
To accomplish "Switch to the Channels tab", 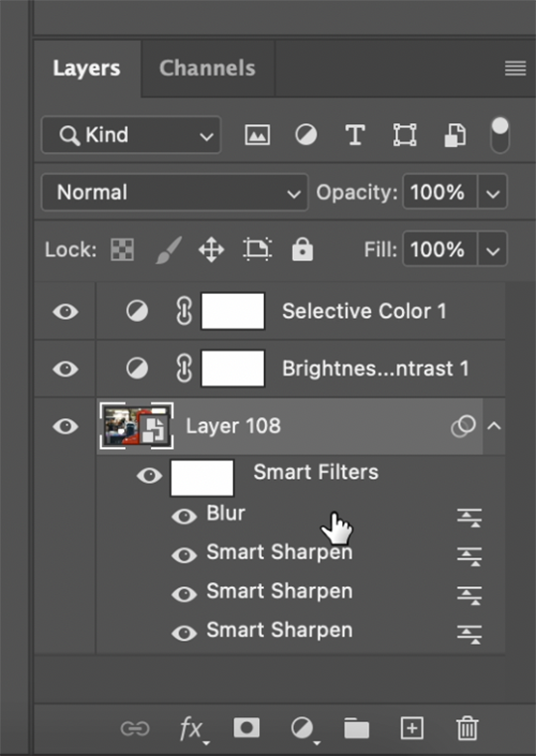I will click(207, 69).
